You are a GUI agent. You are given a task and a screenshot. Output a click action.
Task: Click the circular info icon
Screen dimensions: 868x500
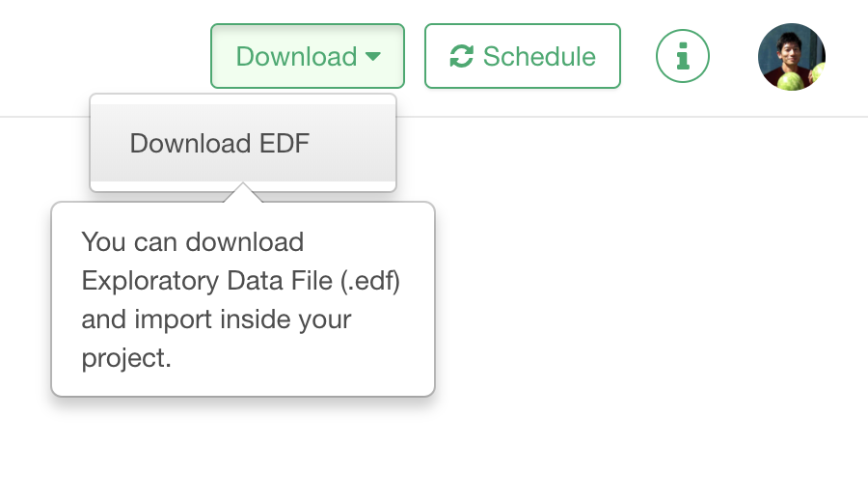coord(683,57)
